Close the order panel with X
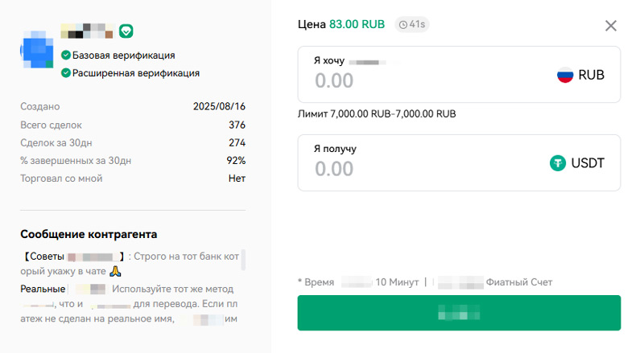 point(611,26)
